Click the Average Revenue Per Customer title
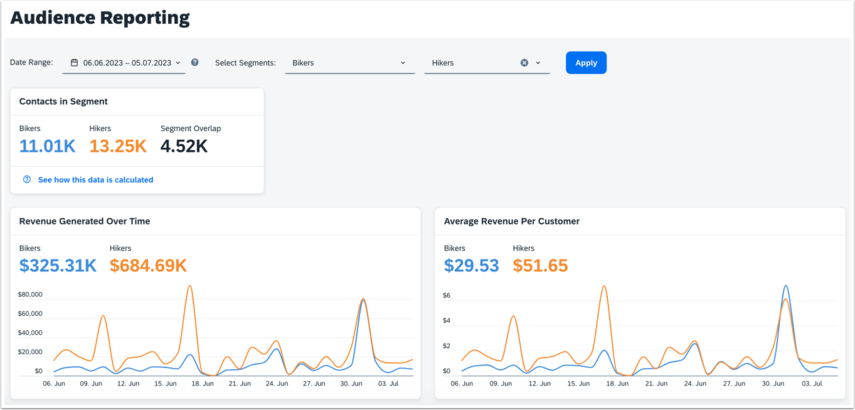This screenshot has height=410, width=855. (511, 221)
